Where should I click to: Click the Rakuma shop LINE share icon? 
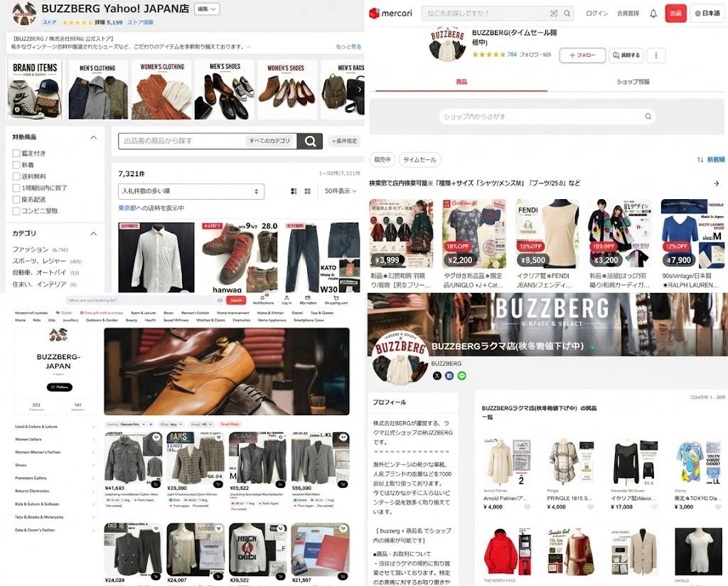pos(461,375)
